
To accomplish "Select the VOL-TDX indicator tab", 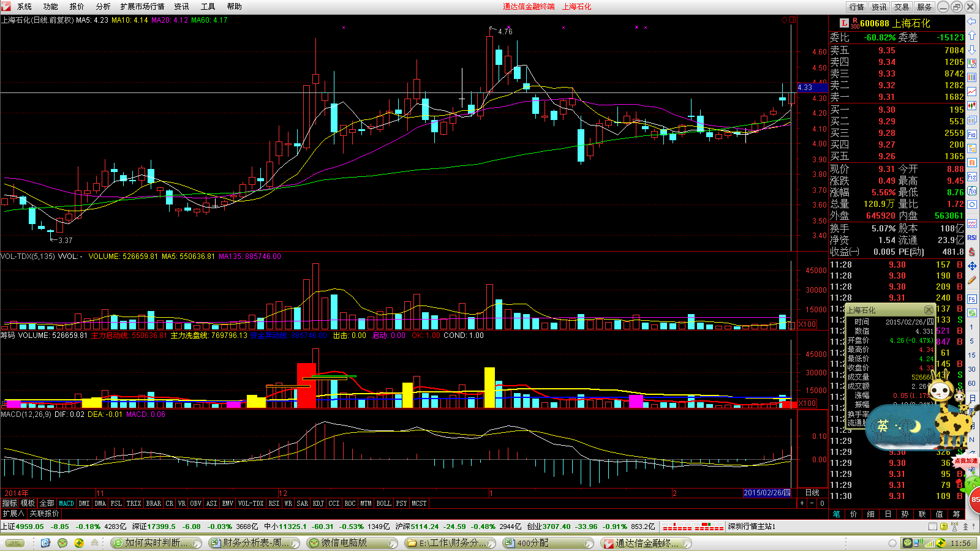I will (x=251, y=503).
